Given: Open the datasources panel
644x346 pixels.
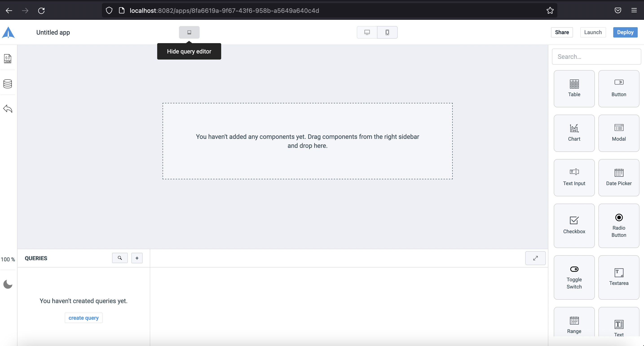Looking at the screenshot, I should coord(7,84).
